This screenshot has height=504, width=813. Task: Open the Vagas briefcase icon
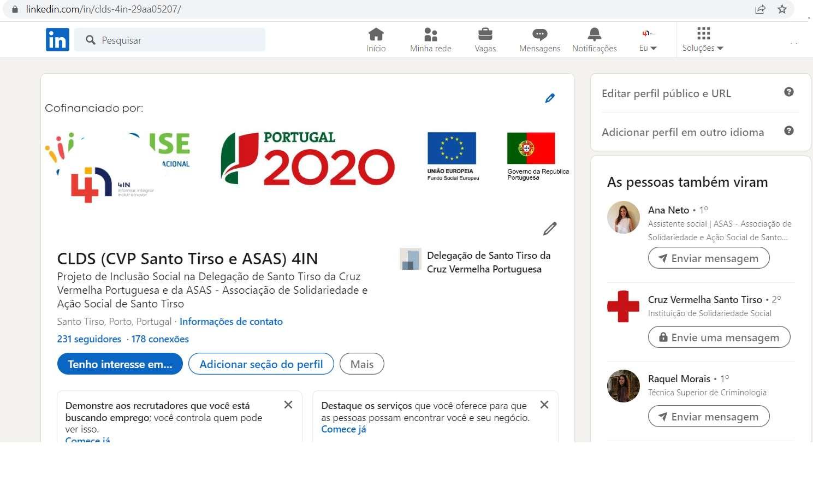pyautogui.click(x=485, y=35)
